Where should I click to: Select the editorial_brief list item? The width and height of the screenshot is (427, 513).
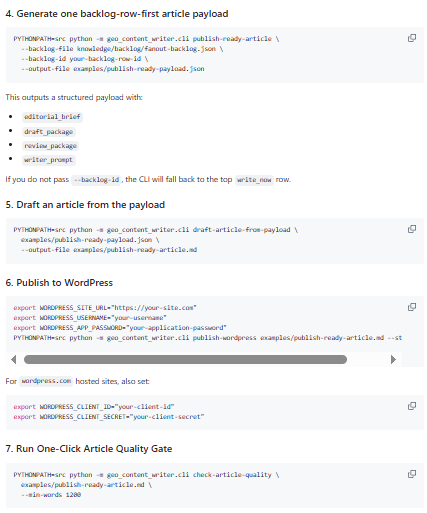click(52, 117)
